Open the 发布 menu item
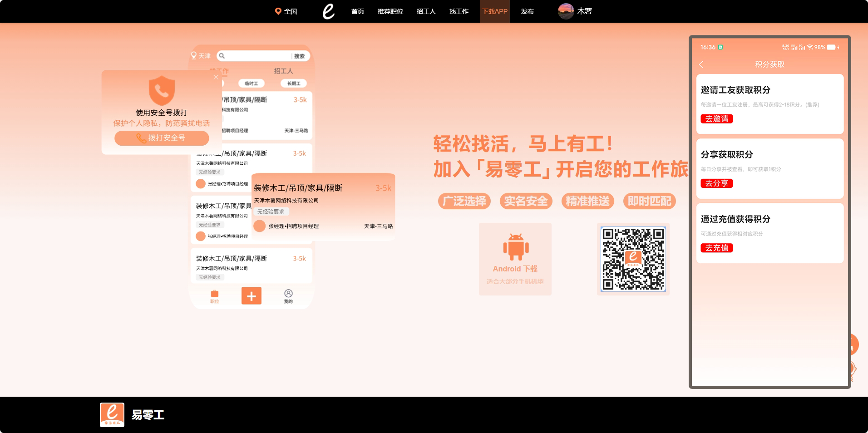The image size is (868, 433). (528, 11)
